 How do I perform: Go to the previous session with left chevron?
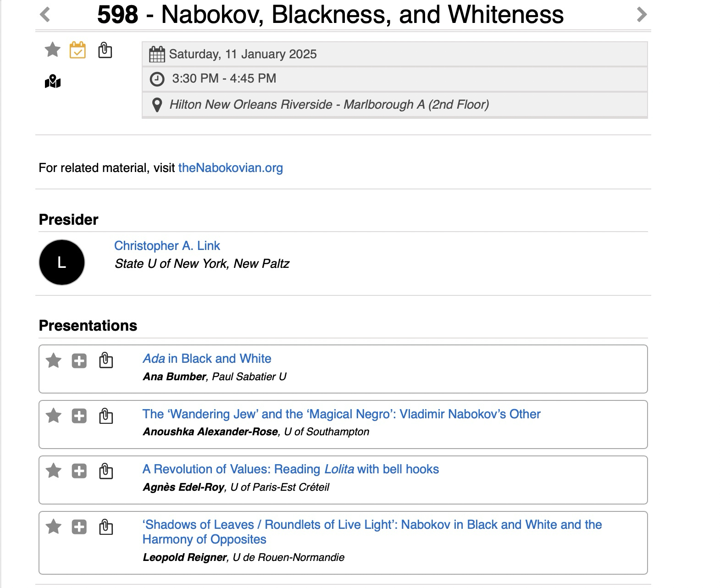click(x=45, y=14)
